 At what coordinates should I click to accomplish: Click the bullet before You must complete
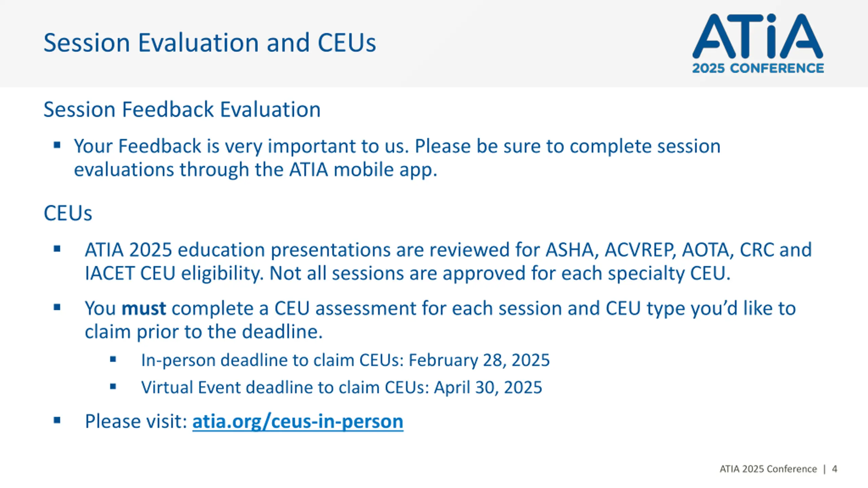point(57,307)
